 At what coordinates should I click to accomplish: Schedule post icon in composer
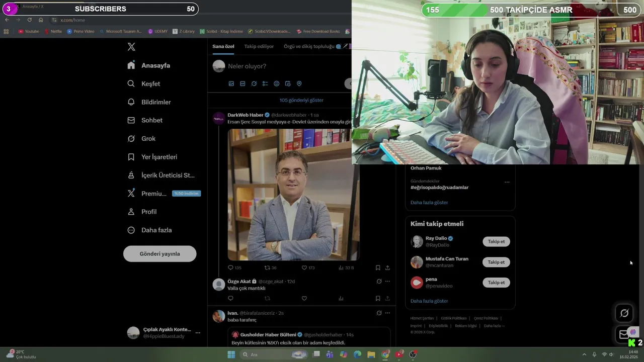click(288, 84)
